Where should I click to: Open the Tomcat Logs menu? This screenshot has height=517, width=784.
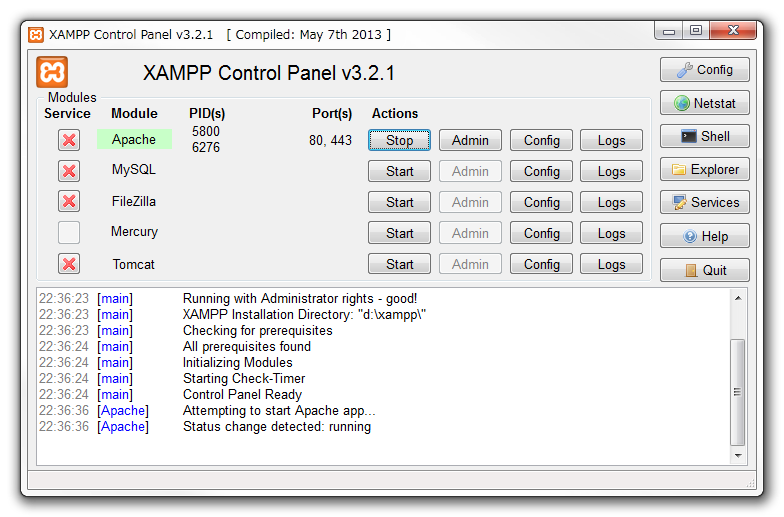[x=611, y=264]
